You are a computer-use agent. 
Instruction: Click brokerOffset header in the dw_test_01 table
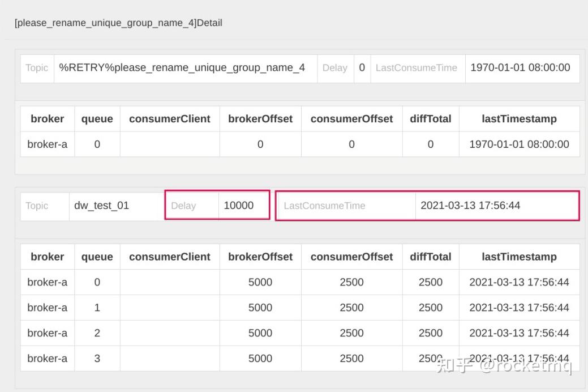click(260, 257)
